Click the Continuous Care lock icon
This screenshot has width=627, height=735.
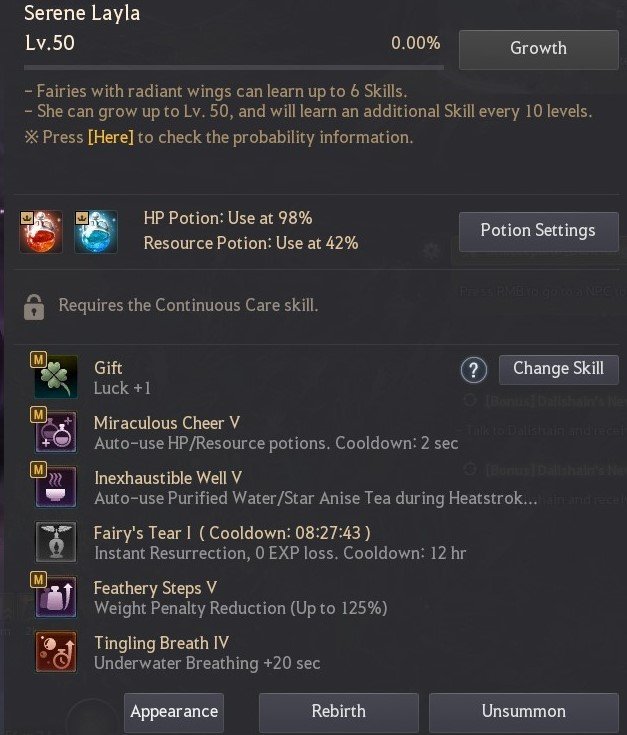pyautogui.click(x=34, y=307)
